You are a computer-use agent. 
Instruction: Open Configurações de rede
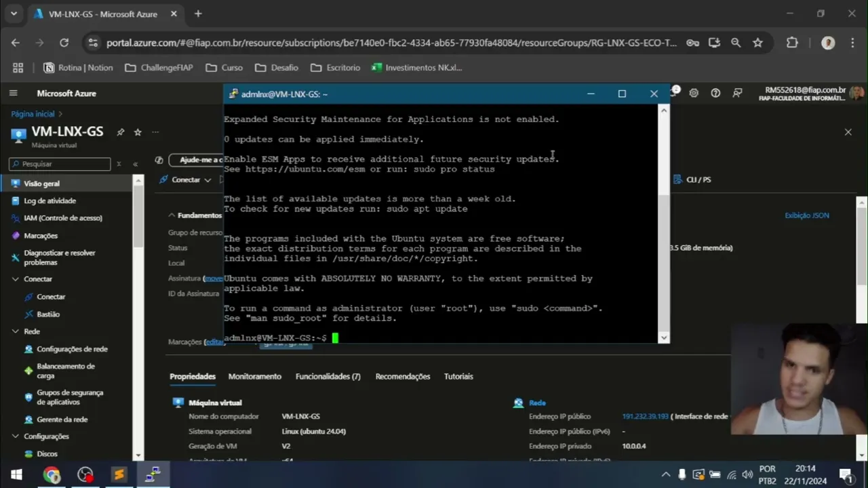(72, 349)
